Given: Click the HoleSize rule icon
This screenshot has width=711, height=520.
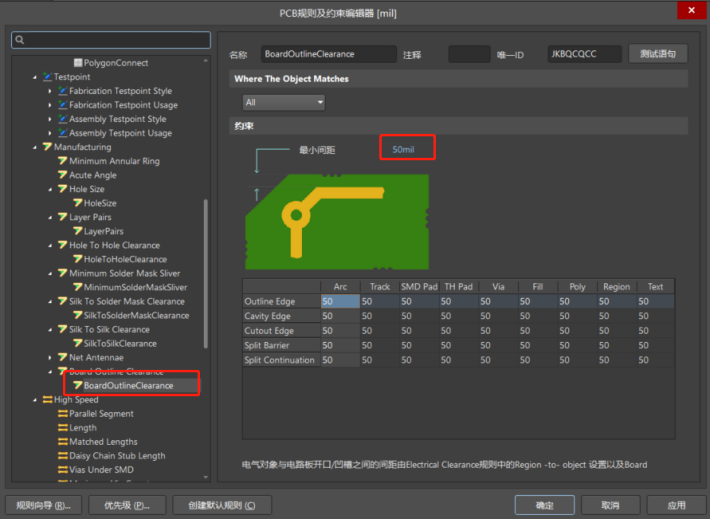Looking at the screenshot, I should (76, 203).
